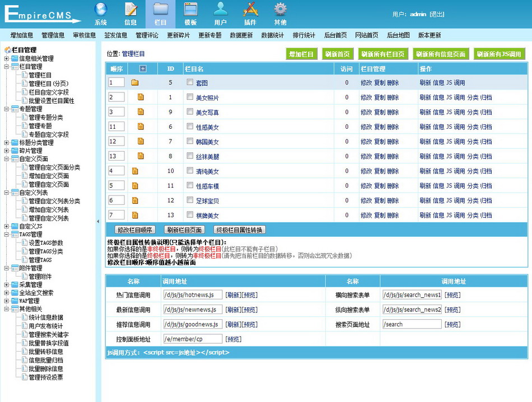Open 设置TAGS参数 in the sidebar tree
The width and height of the screenshot is (532, 402).
tap(46, 243)
